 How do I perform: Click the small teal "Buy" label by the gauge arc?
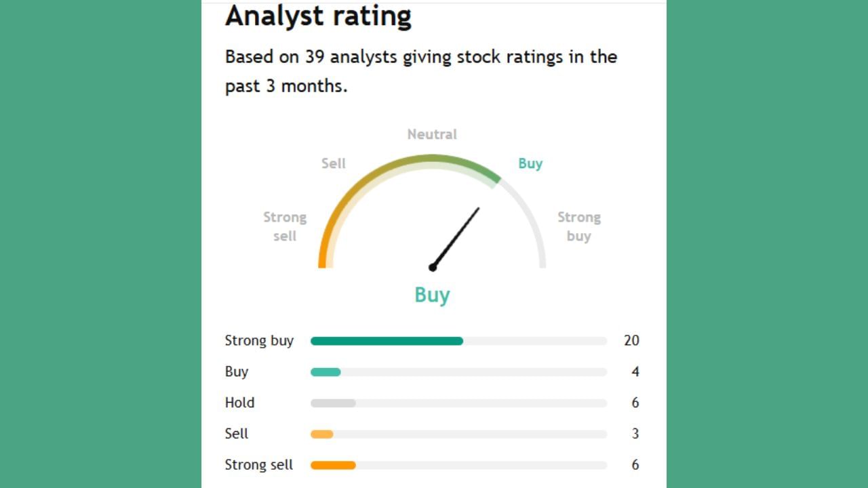pos(530,163)
